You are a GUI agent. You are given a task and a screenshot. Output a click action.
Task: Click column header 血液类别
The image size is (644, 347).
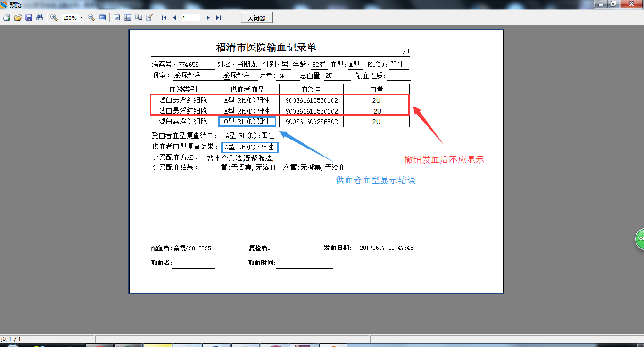(183, 89)
